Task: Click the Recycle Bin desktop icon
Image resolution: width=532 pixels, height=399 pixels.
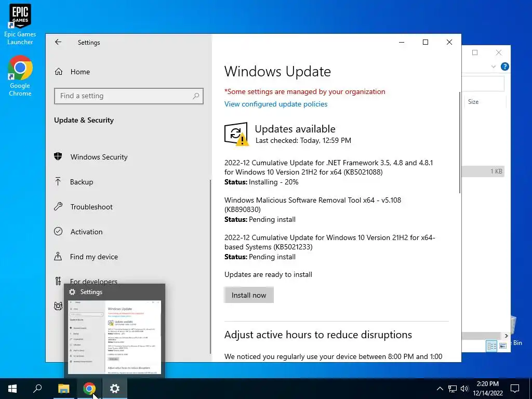Action: pyautogui.click(x=515, y=331)
